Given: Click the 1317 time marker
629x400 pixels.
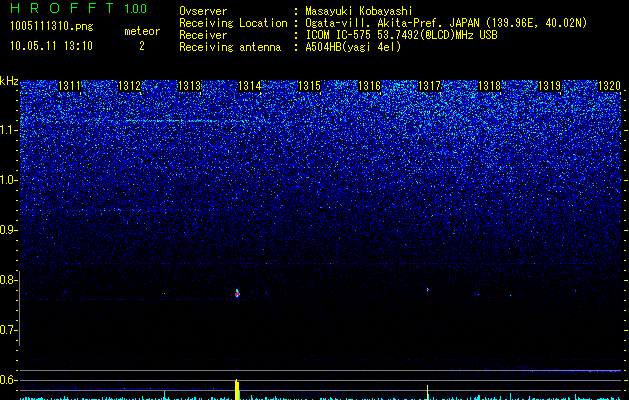Looking at the screenshot, I should [429, 86].
